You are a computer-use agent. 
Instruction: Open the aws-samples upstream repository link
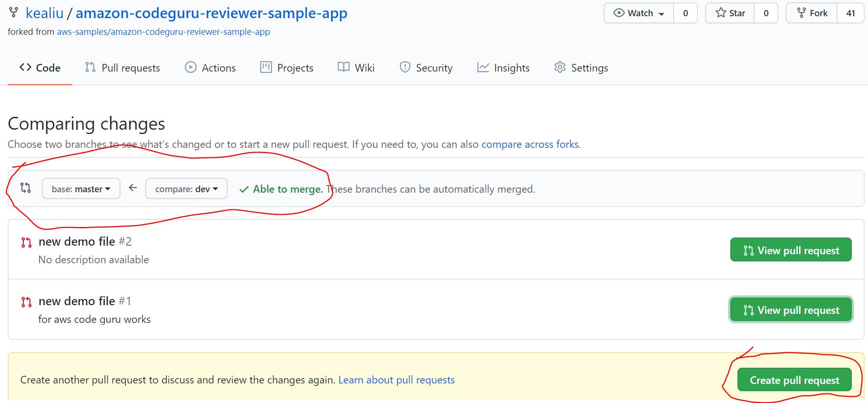(x=163, y=32)
